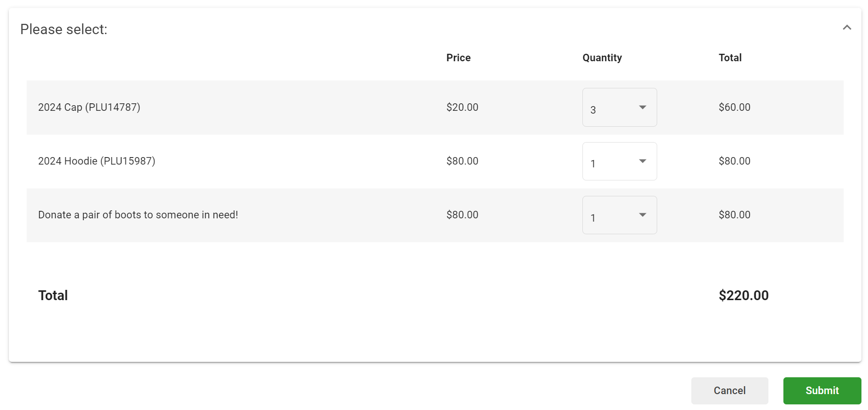Click the Please select heading
This screenshot has height=410, width=868.
[64, 29]
